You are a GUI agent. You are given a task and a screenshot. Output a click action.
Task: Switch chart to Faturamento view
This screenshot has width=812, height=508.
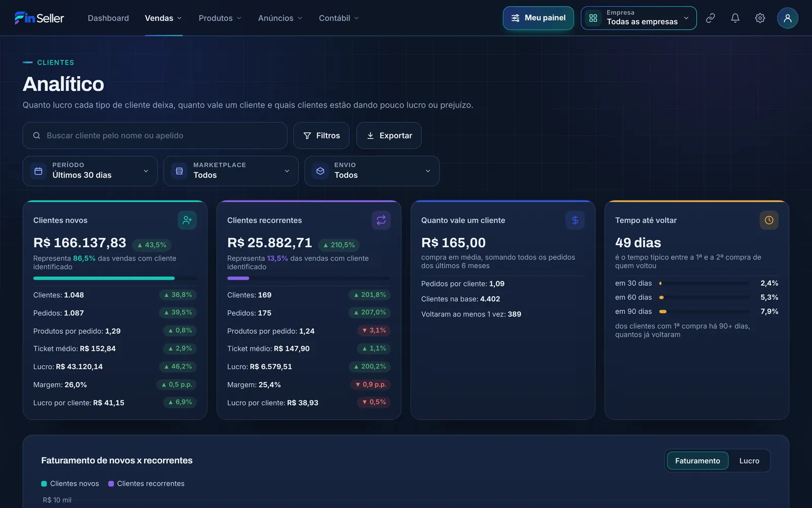coord(697,461)
